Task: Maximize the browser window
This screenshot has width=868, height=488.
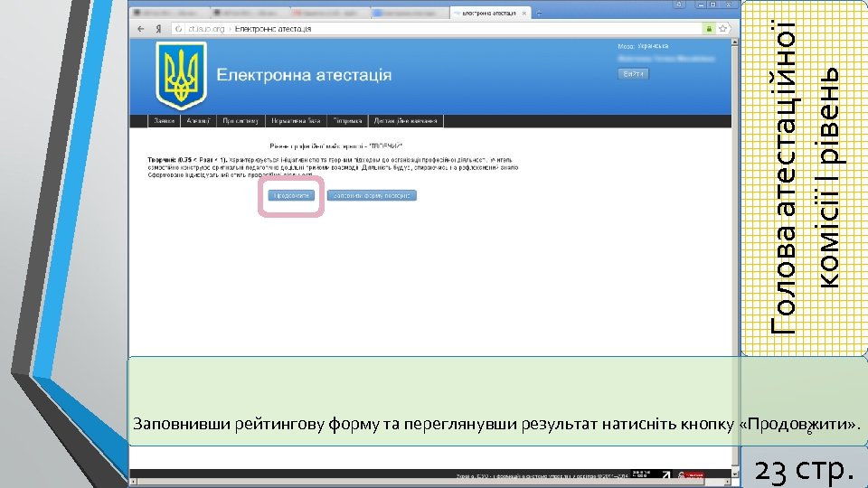Action: point(713,5)
